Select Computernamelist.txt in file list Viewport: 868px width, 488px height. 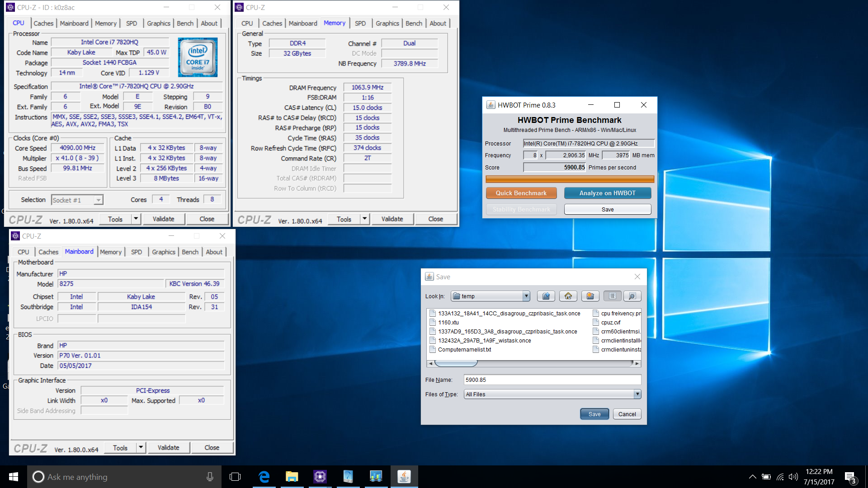[x=464, y=349]
